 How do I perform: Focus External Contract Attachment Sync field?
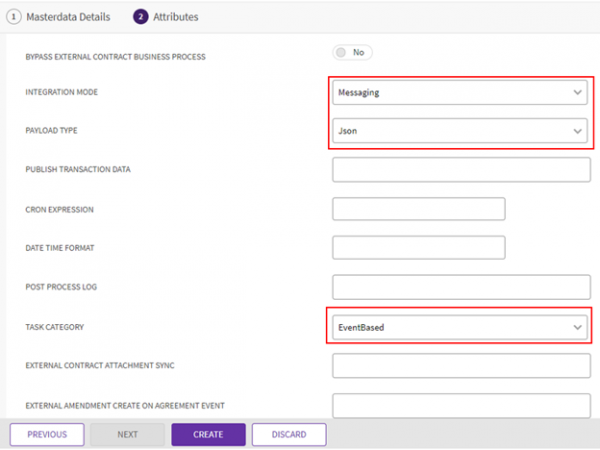[x=459, y=366]
